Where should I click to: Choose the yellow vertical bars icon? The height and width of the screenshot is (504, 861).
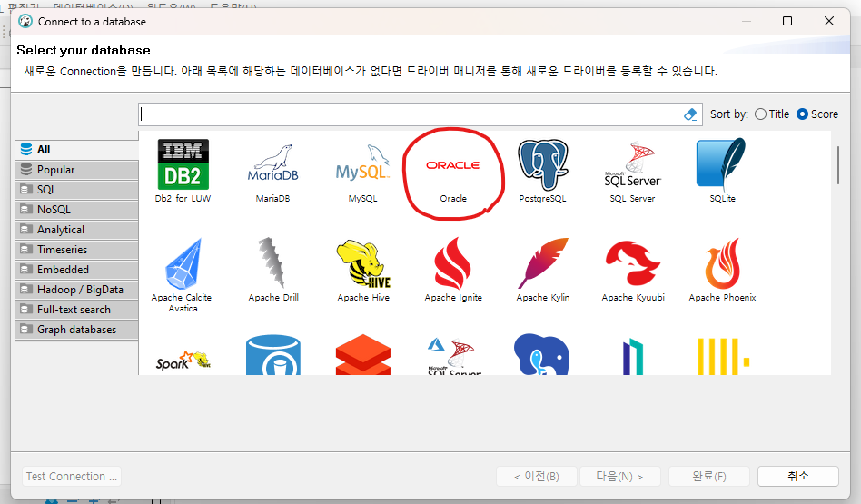click(x=723, y=356)
